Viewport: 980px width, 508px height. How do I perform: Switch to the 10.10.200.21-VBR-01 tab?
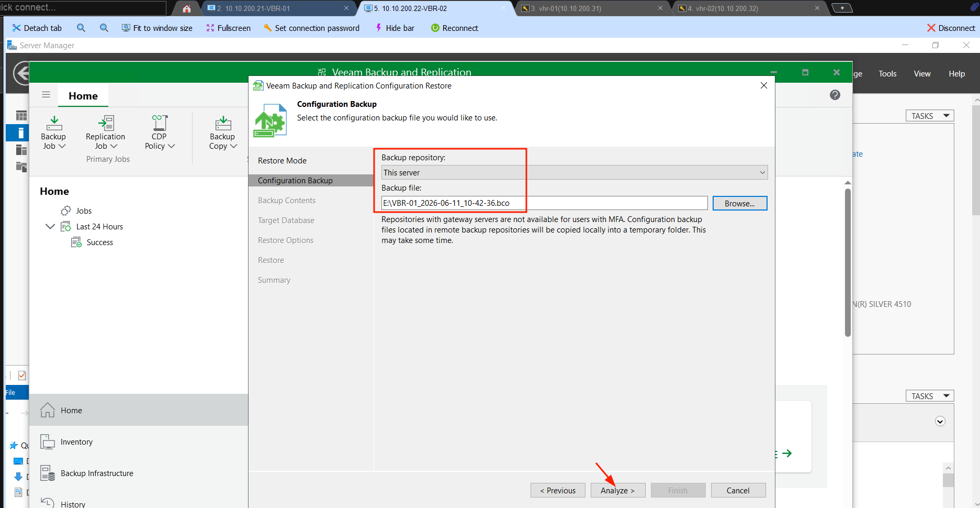click(x=279, y=8)
